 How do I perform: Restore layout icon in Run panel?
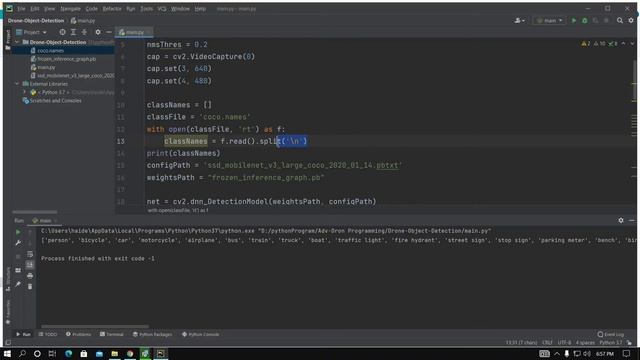pos(18,270)
